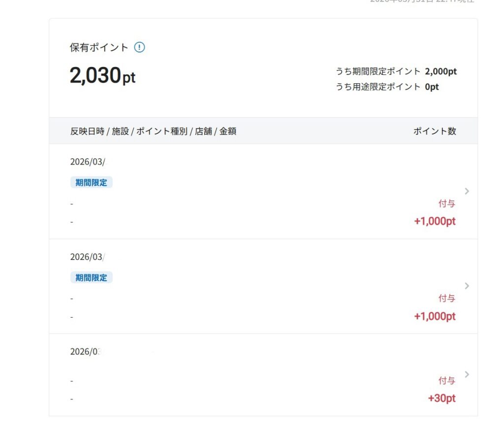
Task: Select the +30pt amount
Action: [x=441, y=398]
